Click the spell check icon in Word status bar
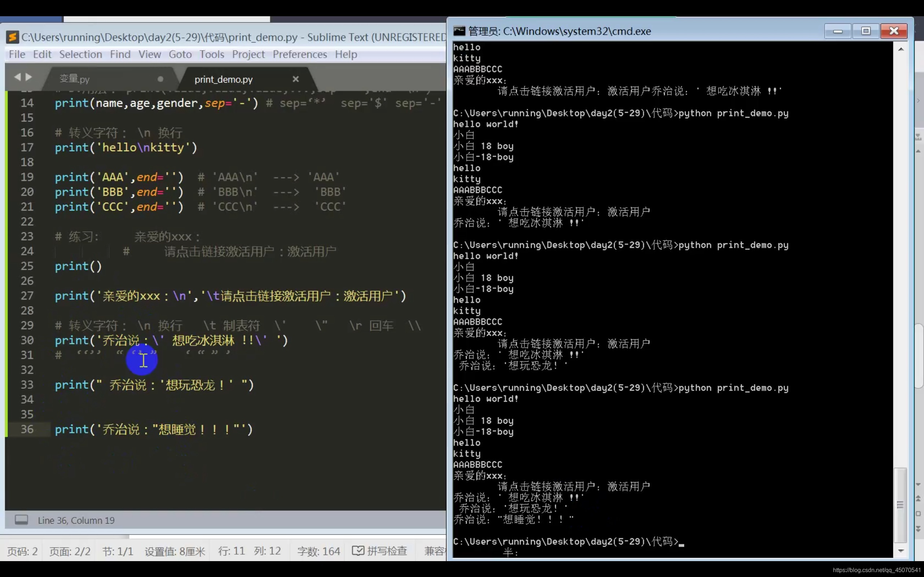Image resolution: width=924 pixels, height=577 pixels. [x=358, y=551]
